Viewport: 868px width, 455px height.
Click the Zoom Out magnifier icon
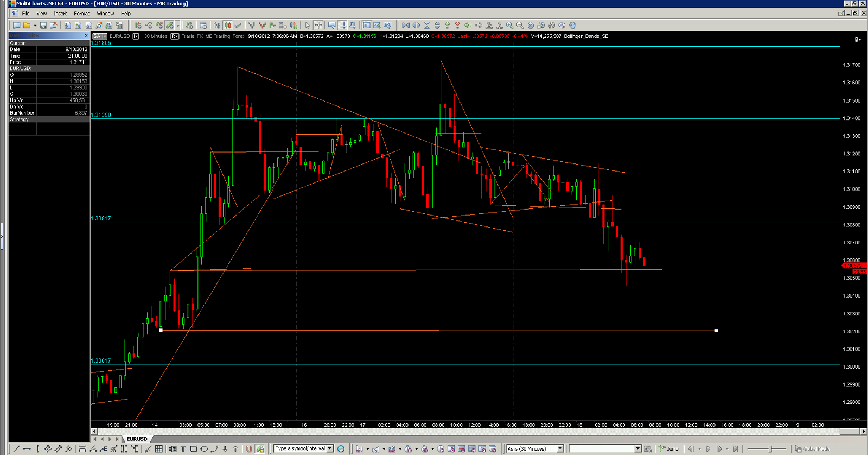tap(520, 25)
